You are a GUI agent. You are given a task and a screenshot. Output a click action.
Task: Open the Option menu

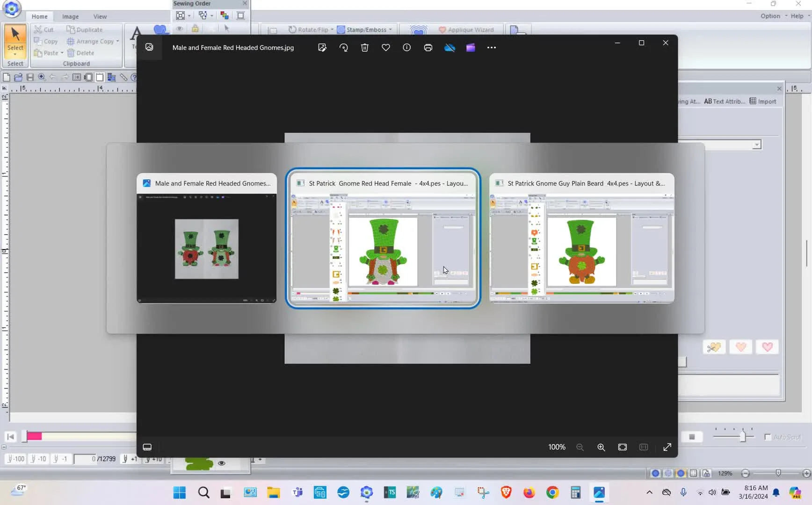click(774, 16)
